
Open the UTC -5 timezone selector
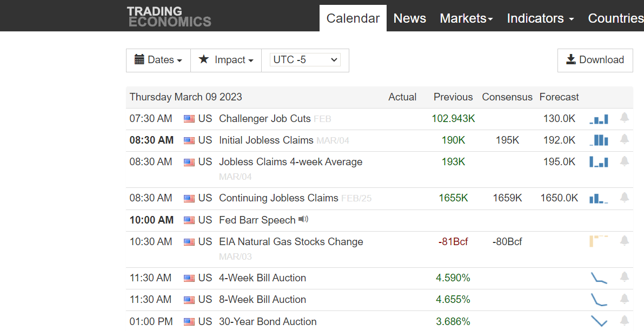tap(305, 60)
